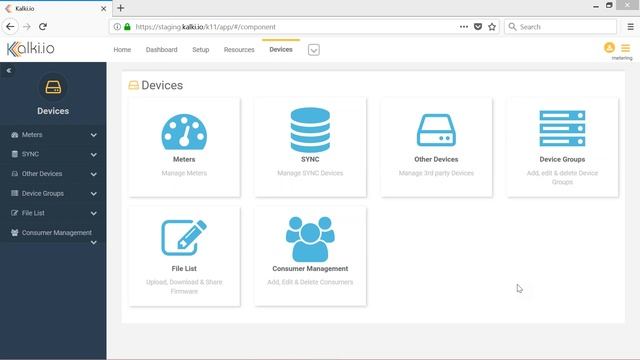Open the SYNC database icon card

click(310, 130)
